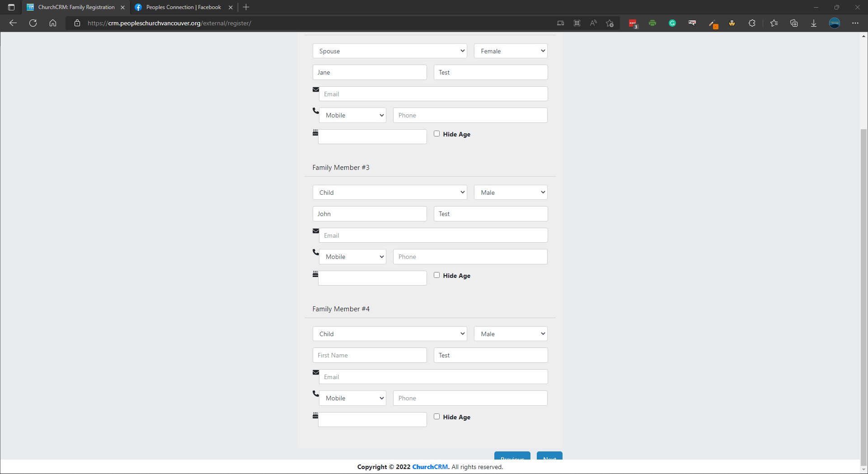Open the Collections icon

[794, 23]
